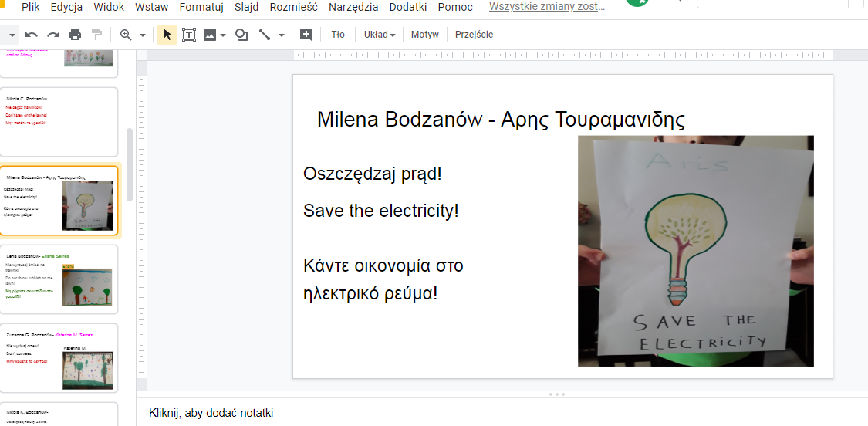Click the text 'Oszczędzaj prąd!'
The image size is (868, 426).
[373, 174]
